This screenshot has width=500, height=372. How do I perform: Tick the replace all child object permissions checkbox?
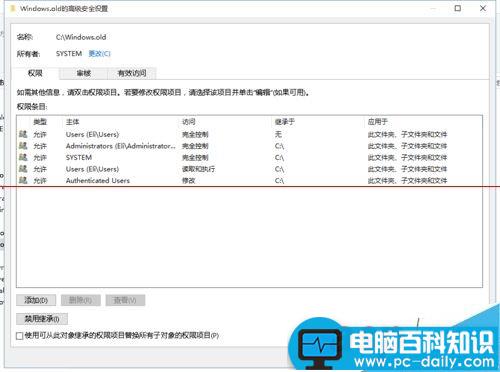(x=19, y=336)
